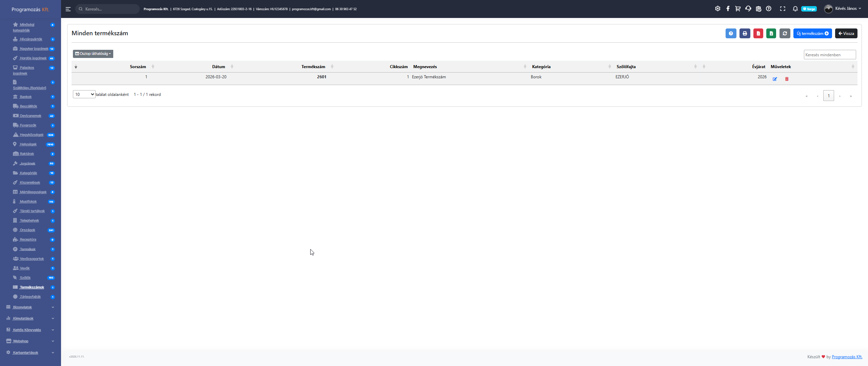Go back with the Vissza button

pyautogui.click(x=846, y=34)
